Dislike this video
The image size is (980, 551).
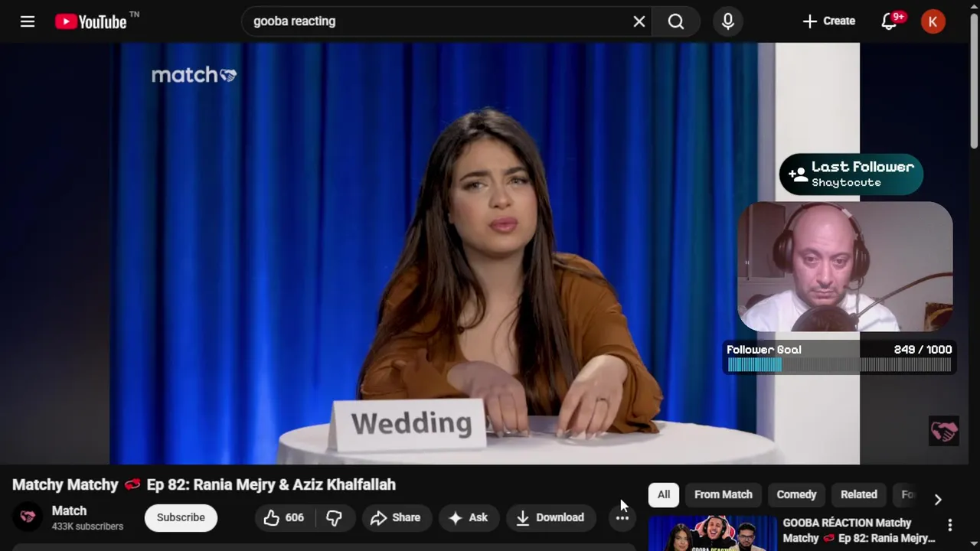click(x=334, y=518)
